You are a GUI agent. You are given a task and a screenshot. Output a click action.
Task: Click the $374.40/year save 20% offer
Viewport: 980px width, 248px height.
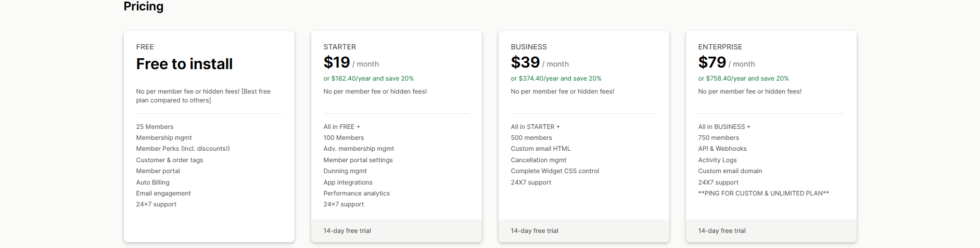pyautogui.click(x=556, y=79)
